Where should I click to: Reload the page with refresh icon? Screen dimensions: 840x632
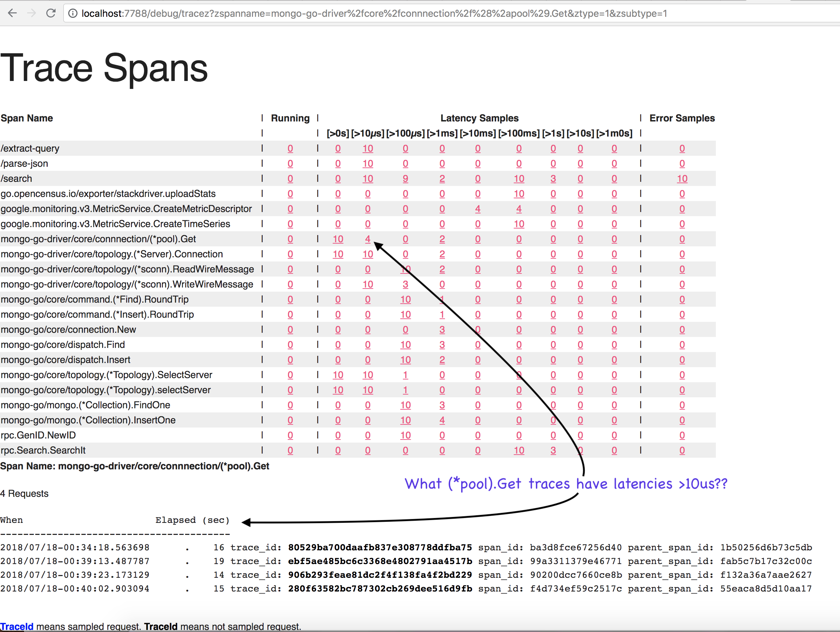(51, 13)
